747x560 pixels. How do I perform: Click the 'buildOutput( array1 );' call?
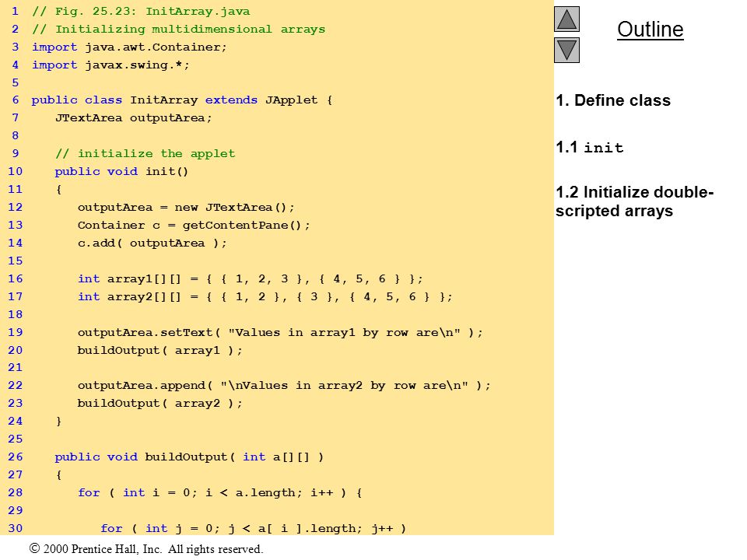coord(160,351)
